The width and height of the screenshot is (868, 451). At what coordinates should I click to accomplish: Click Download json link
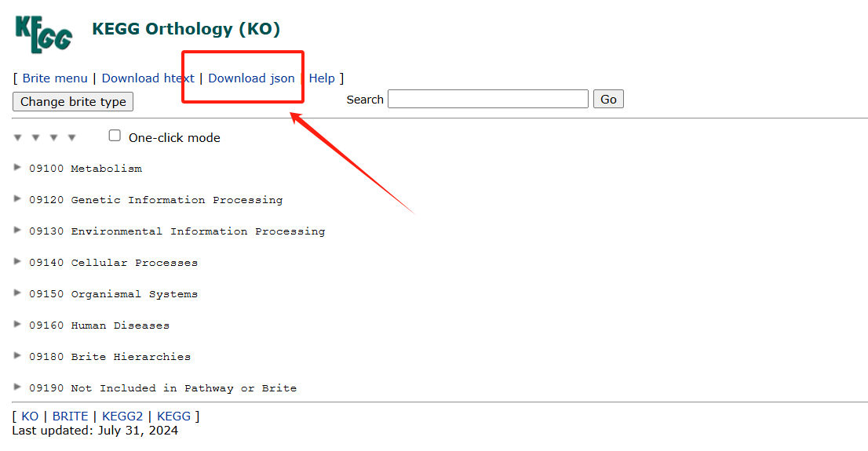click(x=251, y=78)
